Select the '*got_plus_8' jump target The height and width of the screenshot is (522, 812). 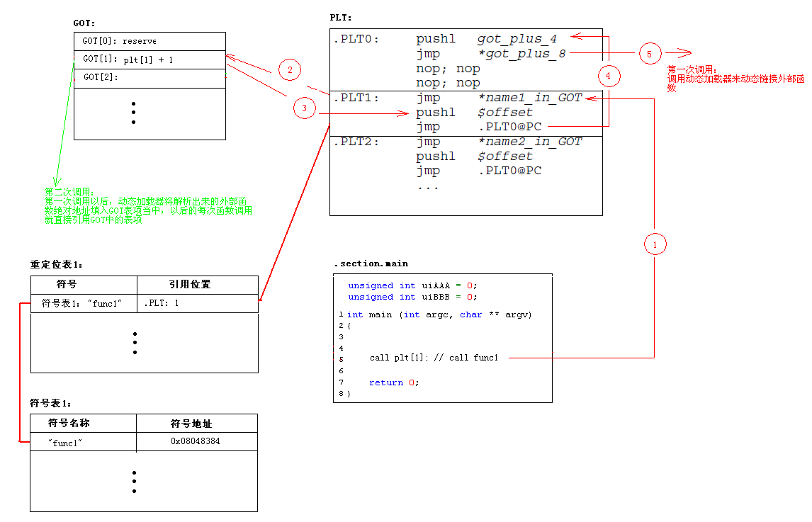coord(521,53)
